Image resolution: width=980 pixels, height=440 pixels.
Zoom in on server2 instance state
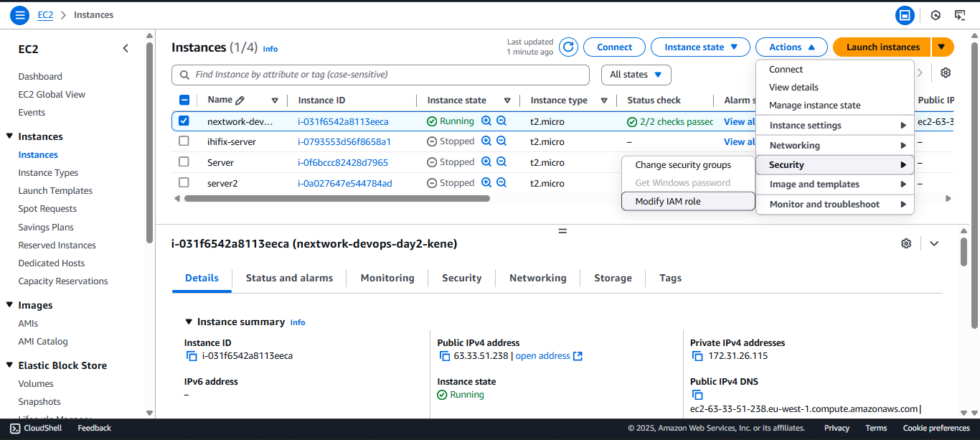click(486, 183)
